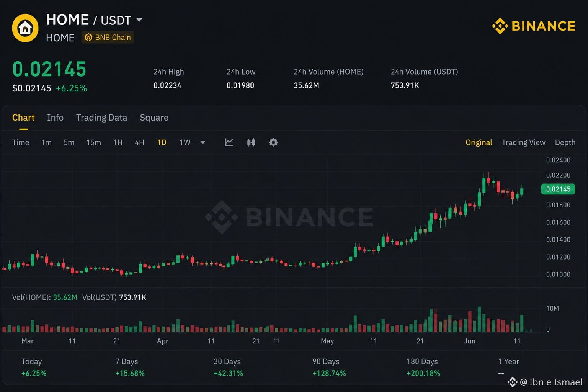The width and height of the screenshot is (588, 392).
Task: Switch to Trading View chart
Action: point(523,142)
